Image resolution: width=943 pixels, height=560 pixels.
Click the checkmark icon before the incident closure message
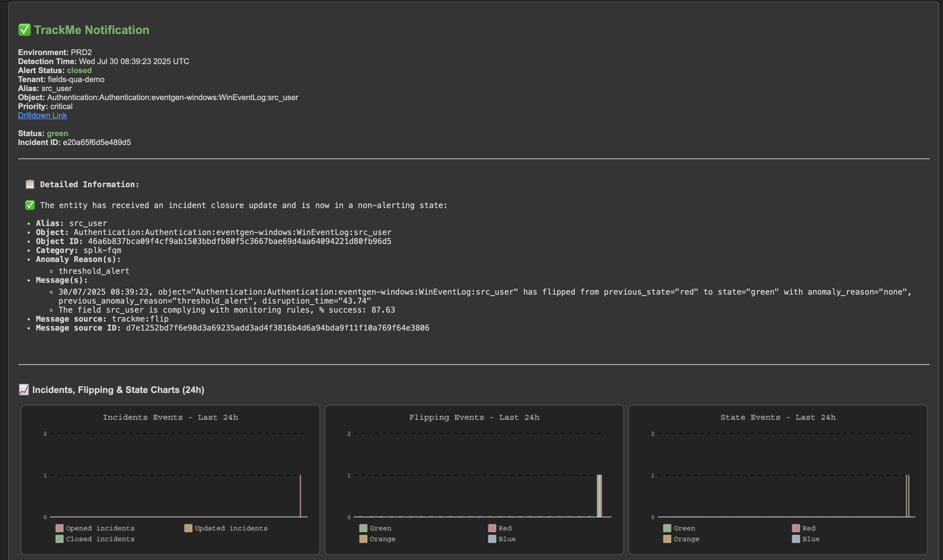click(x=30, y=205)
